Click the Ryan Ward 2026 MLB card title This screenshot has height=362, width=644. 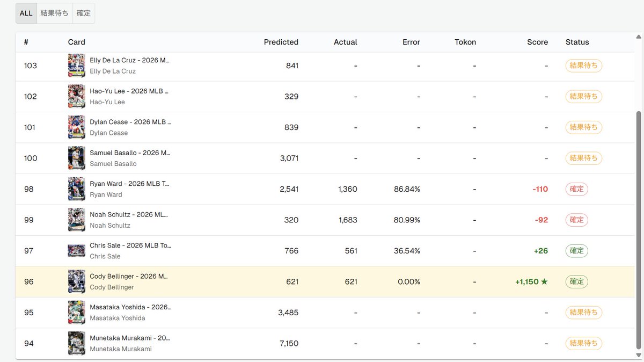point(129,184)
